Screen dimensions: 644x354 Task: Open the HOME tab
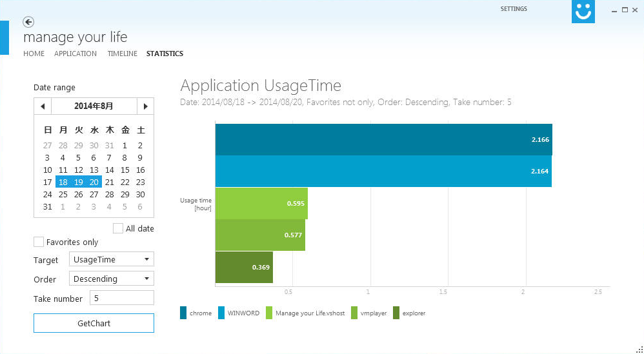(x=34, y=54)
